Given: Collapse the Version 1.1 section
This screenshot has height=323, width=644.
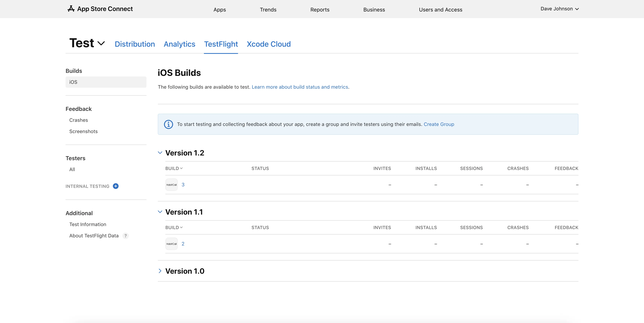Looking at the screenshot, I should click(x=160, y=212).
